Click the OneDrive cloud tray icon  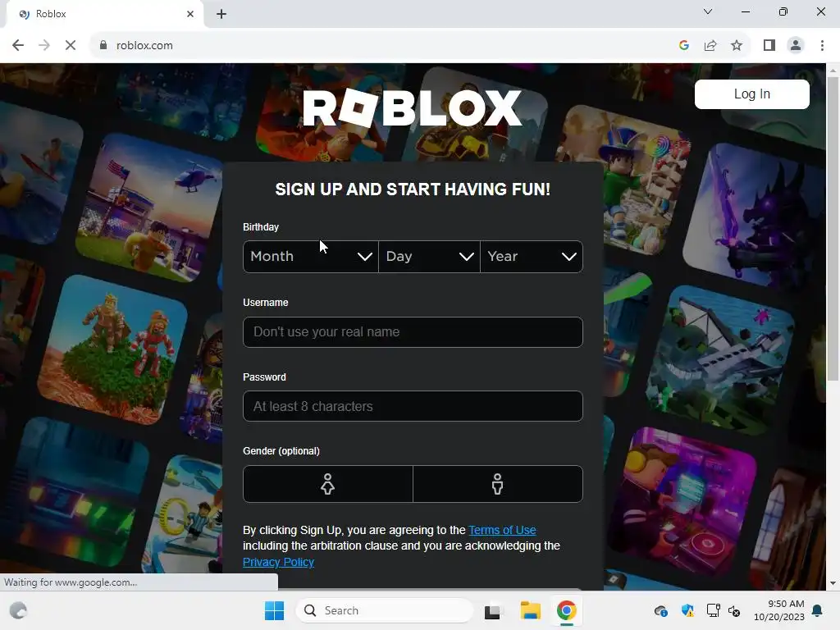click(x=660, y=610)
